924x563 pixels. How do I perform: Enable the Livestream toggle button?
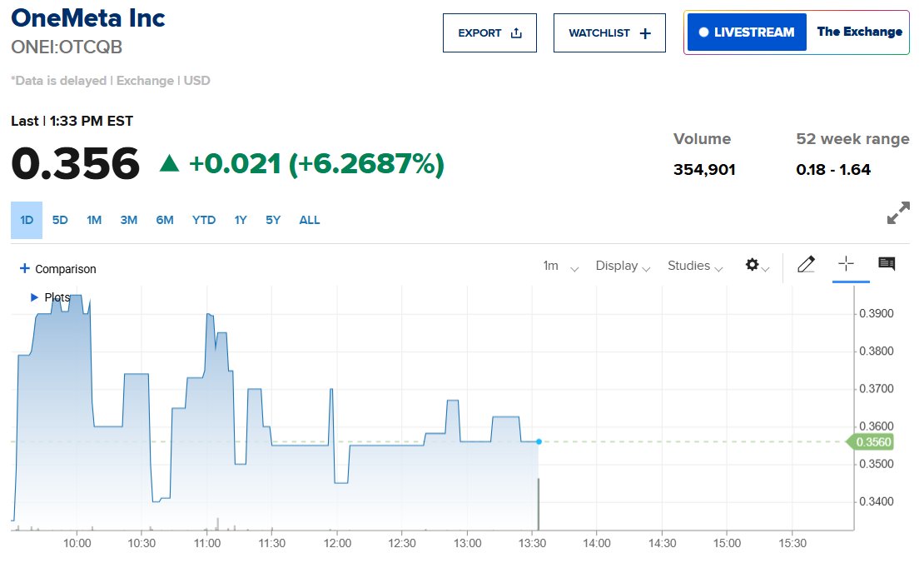pyautogui.click(x=746, y=32)
